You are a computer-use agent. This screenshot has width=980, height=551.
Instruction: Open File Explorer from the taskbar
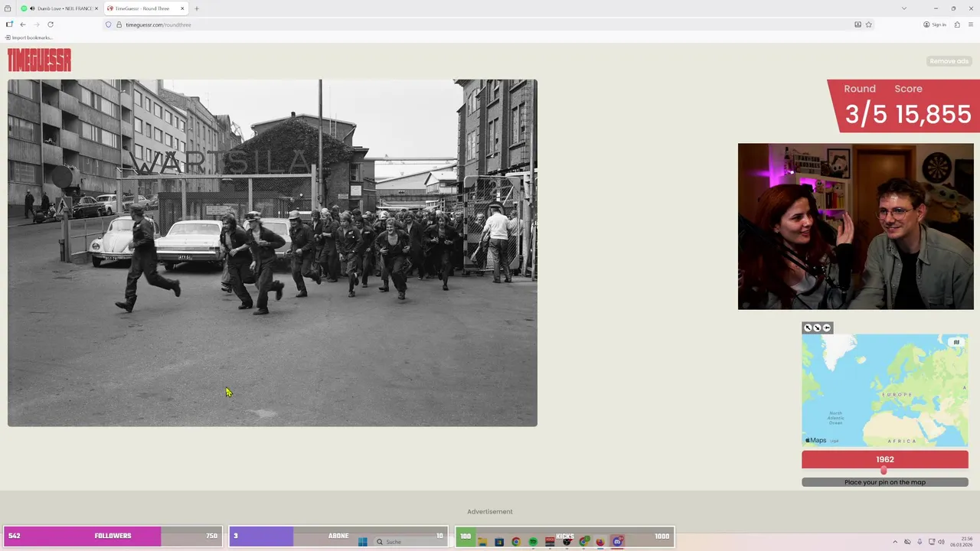[482, 542]
